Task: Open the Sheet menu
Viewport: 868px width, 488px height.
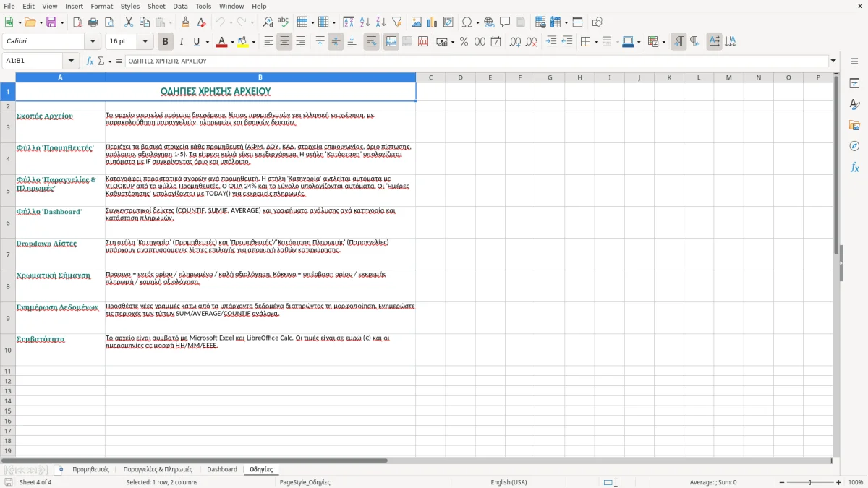Action: click(156, 6)
